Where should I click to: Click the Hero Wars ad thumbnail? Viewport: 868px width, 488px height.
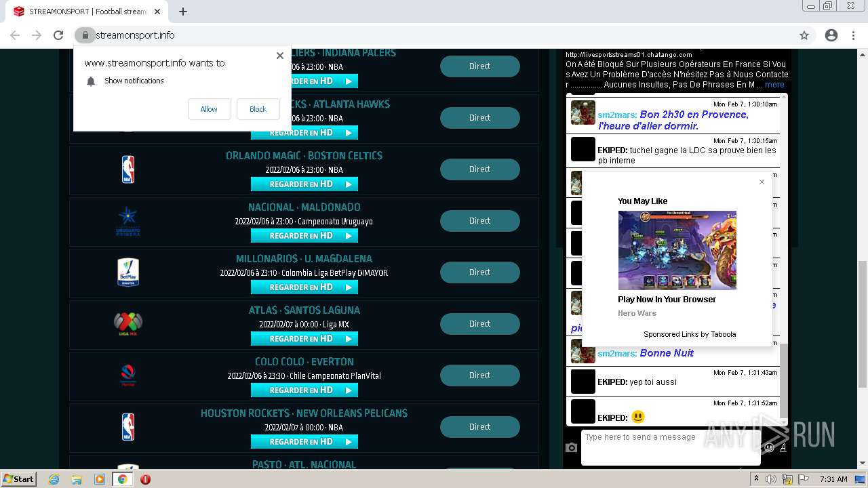[677, 250]
